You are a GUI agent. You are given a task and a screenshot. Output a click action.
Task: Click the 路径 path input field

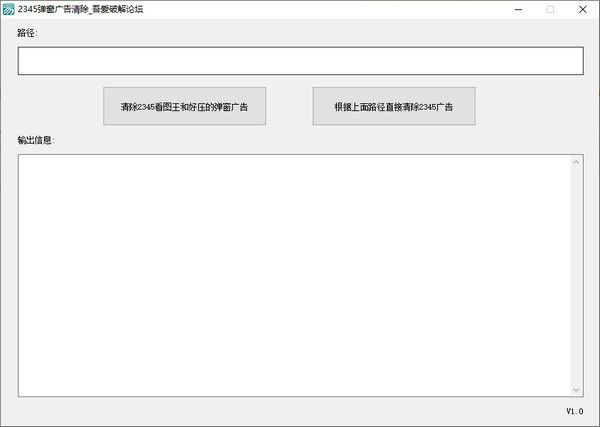click(x=300, y=61)
